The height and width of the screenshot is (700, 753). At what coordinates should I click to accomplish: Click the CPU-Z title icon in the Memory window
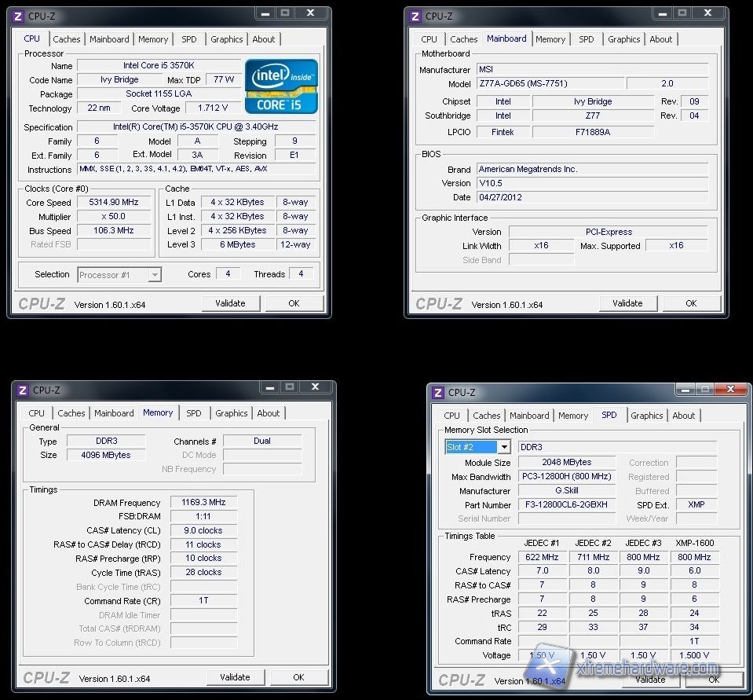[x=24, y=390]
